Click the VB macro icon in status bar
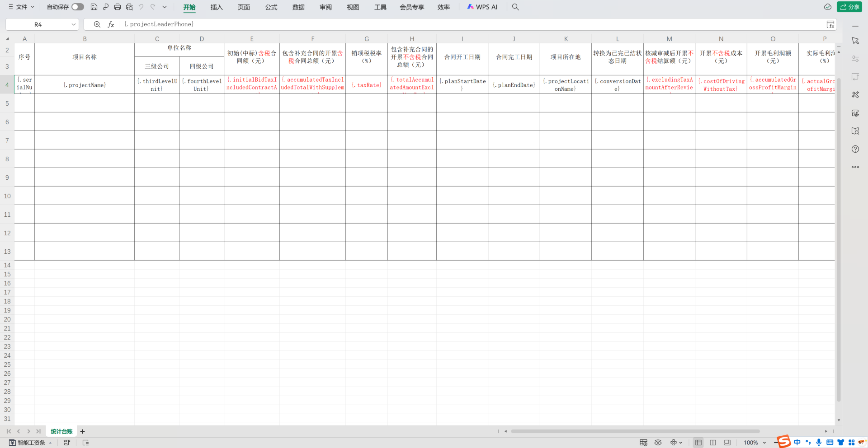 point(67,443)
